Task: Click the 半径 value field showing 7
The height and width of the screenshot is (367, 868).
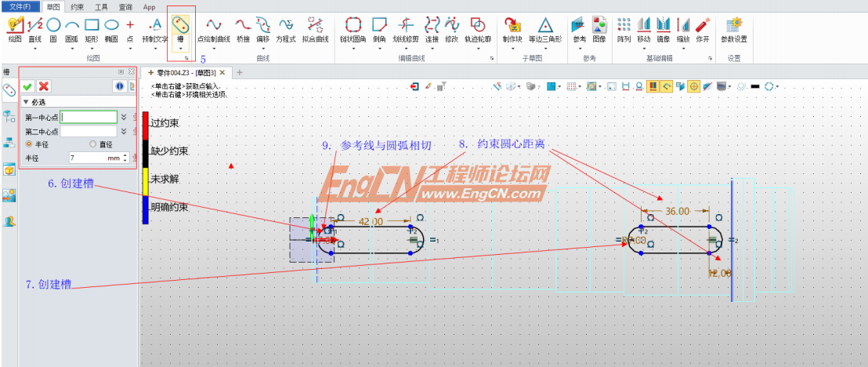Action: pyautogui.click(x=95, y=158)
